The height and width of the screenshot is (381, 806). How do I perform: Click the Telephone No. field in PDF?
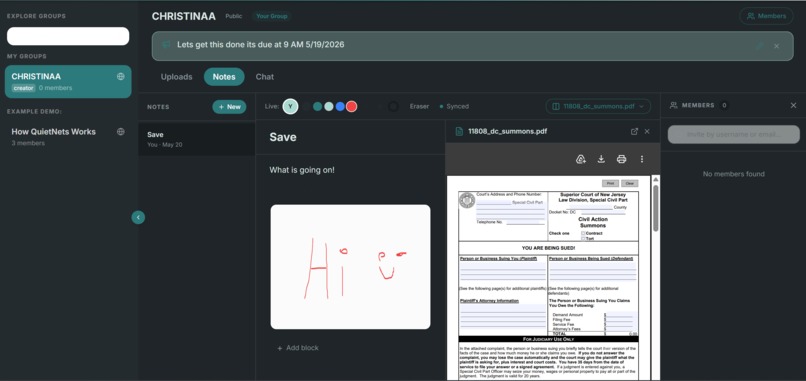pos(525,222)
